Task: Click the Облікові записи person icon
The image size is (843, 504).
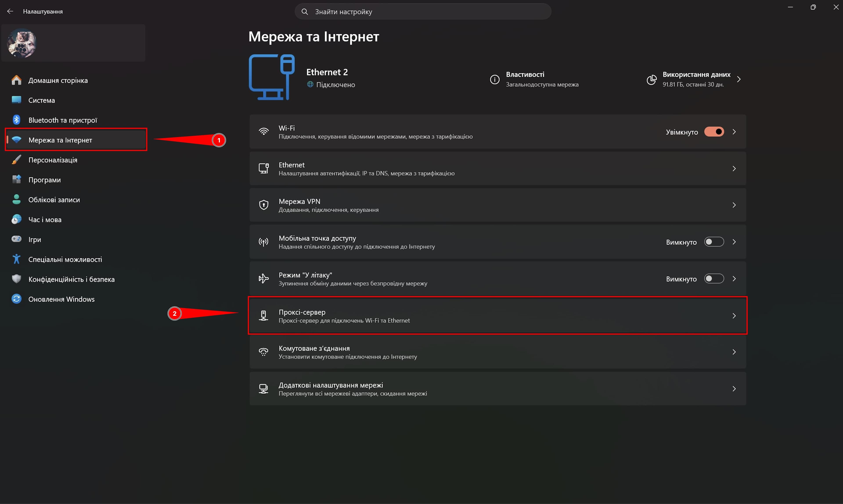Action: [16, 199]
